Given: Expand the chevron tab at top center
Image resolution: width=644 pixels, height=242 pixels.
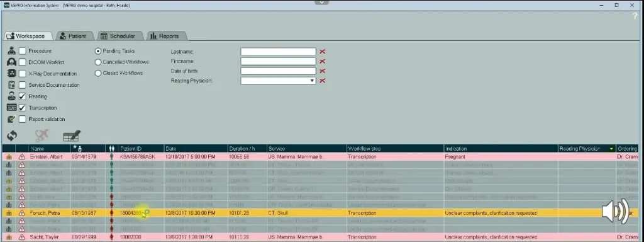Looking at the screenshot, I should click(x=321, y=2).
